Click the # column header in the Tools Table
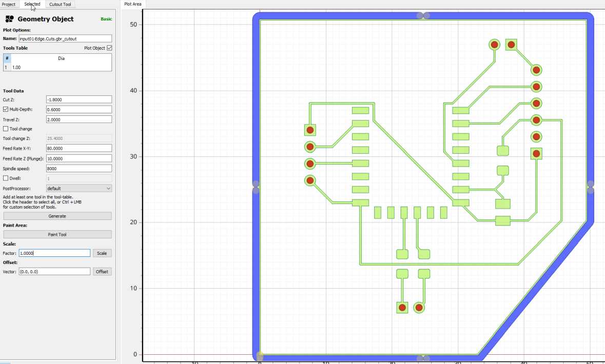605x364 pixels. (7, 58)
